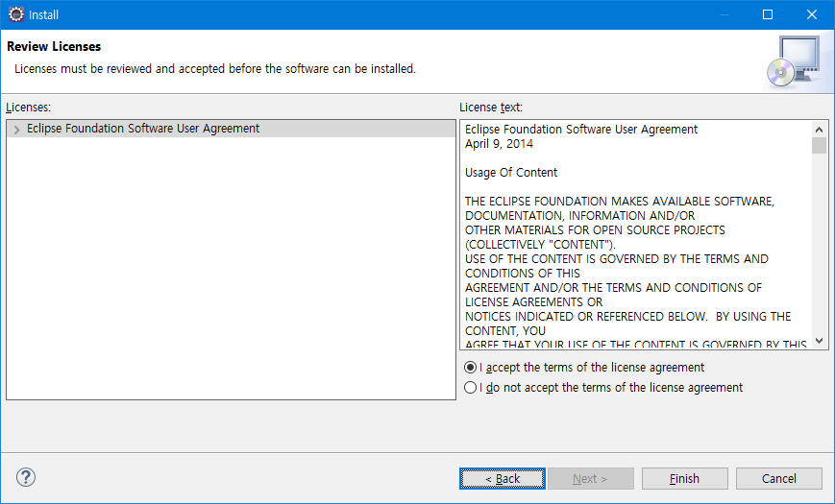The width and height of the screenshot is (835, 504).
Task: Select 'I accept the terms' radio button
Action: point(470,368)
